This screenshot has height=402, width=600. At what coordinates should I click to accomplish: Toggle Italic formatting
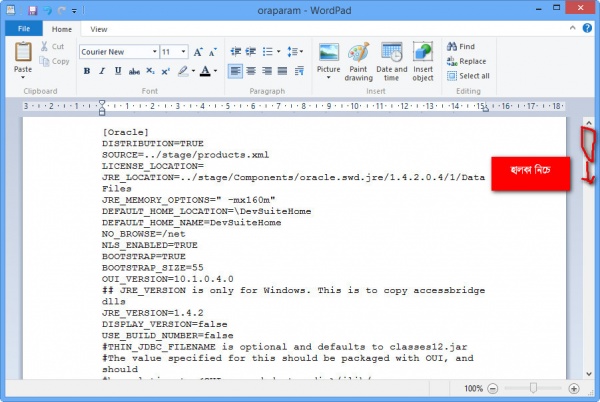pyautogui.click(x=102, y=71)
